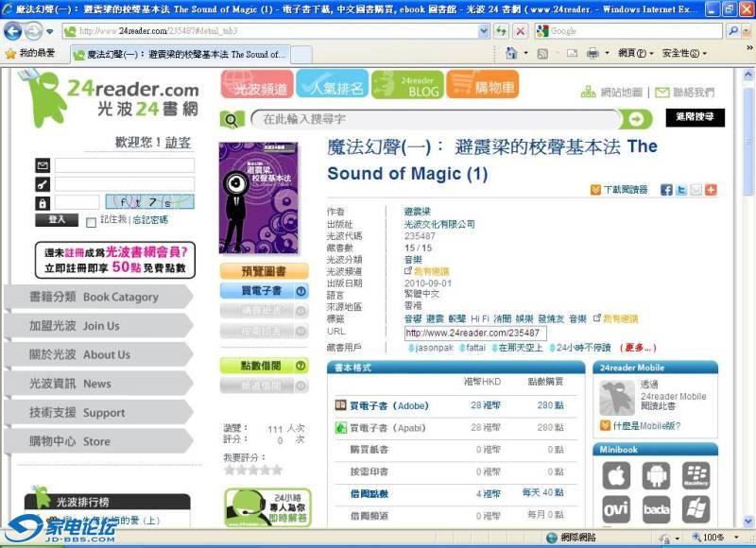The image size is (756, 548).
Task: Click the BlackBerry Minibook icon
Action: pos(696,475)
